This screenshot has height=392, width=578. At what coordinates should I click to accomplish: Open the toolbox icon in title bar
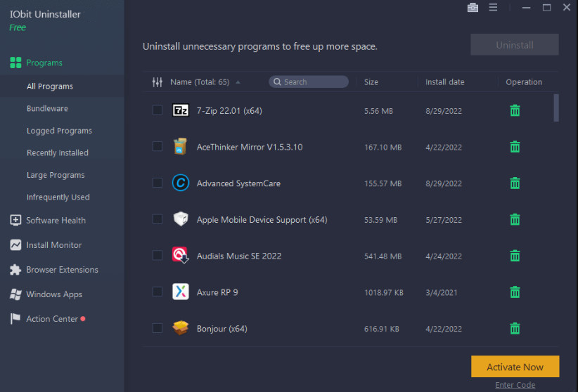pyautogui.click(x=473, y=7)
